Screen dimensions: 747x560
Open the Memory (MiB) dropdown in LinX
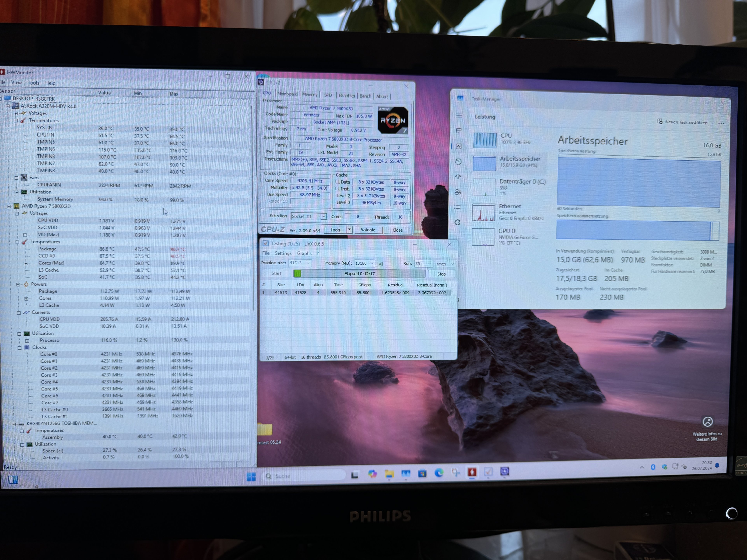point(372,263)
